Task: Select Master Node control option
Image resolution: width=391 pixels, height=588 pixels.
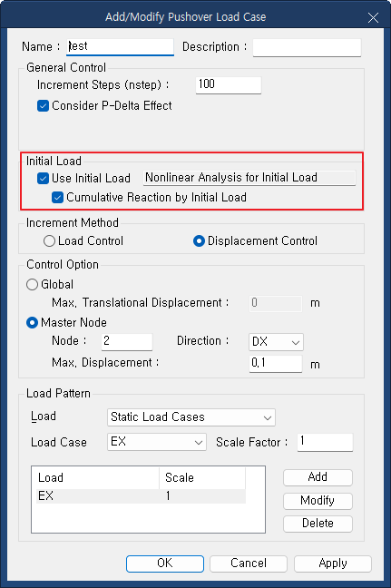Action: tap(33, 322)
